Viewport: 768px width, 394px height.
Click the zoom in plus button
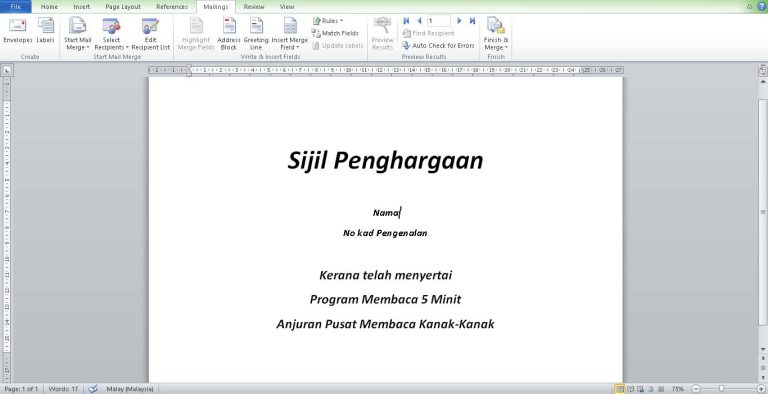click(x=761, y=389)
